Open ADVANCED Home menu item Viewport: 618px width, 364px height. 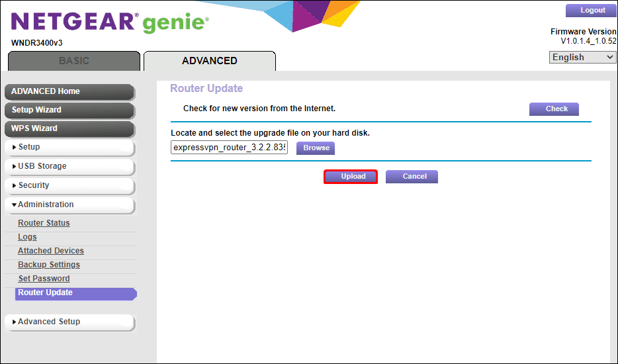[x=69, y=91]
